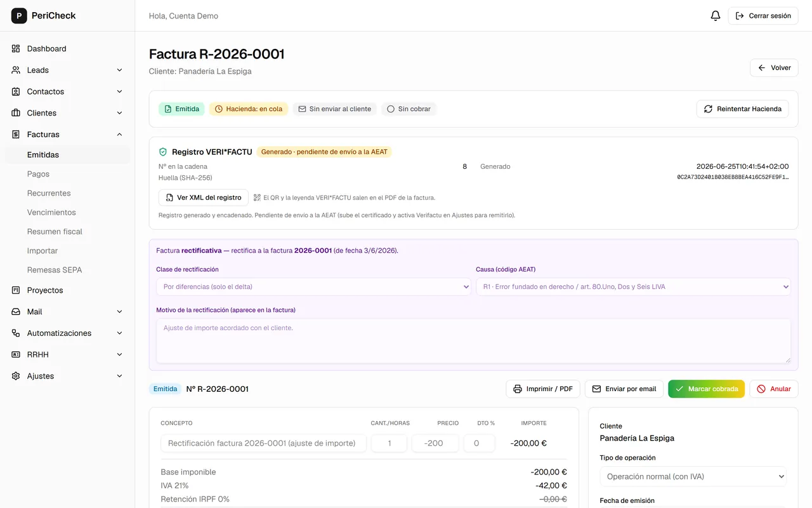Expand the RRHH submenu

point(119,355)
